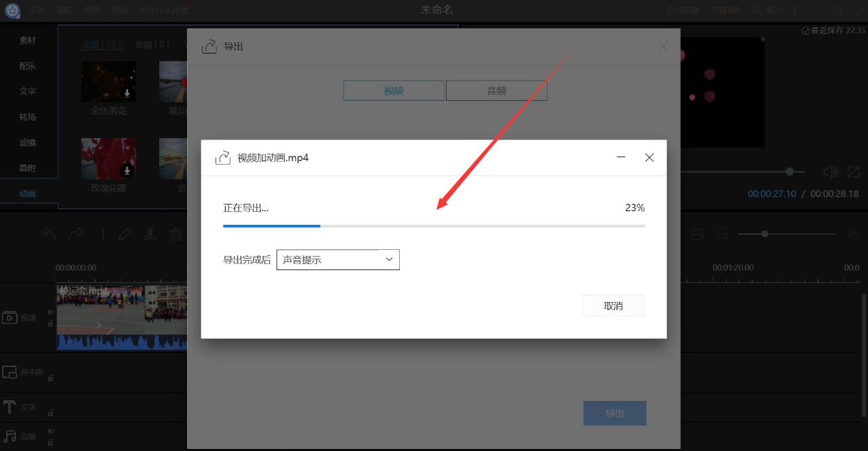Click the 玫瑰花瓣 animation thumbnail
The height and width of the screenshot is (451, 868).
click(x=108, y=158)
